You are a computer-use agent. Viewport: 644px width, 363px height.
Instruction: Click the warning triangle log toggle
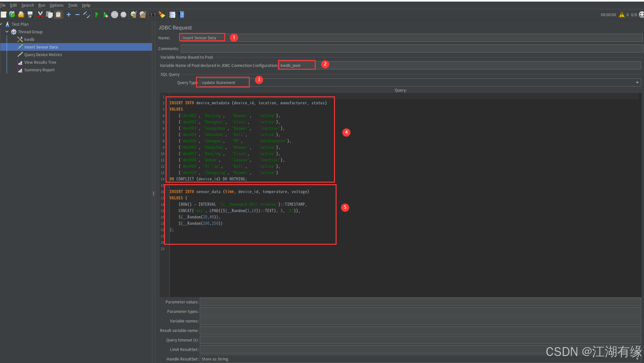click(622, 15)
